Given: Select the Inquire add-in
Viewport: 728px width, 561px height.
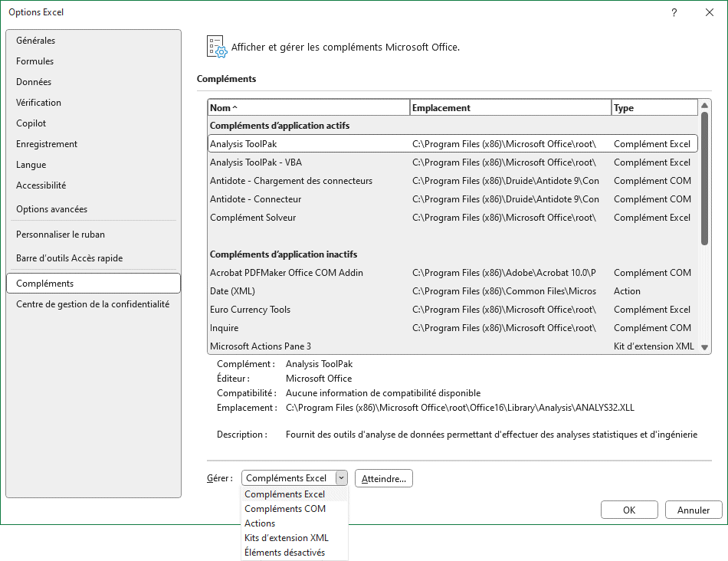Looking at the screenshot, I should pyautogui.click(x=453, y=328).
